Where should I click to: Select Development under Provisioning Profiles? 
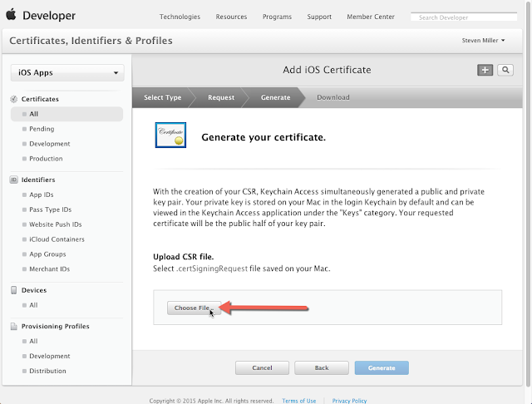[50, 356]
